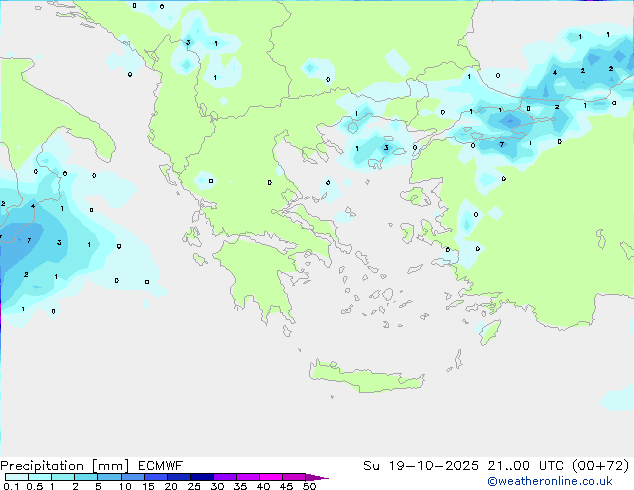Click the '50' label on the scale
Image resolution: width=634 pixels, height=490 pixels.
tap(310, 486)
